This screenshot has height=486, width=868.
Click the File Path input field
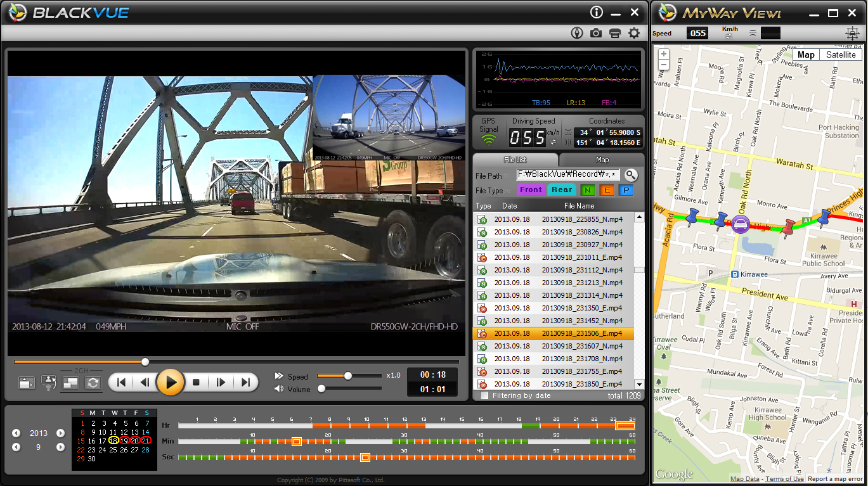(x=567, y=174)
